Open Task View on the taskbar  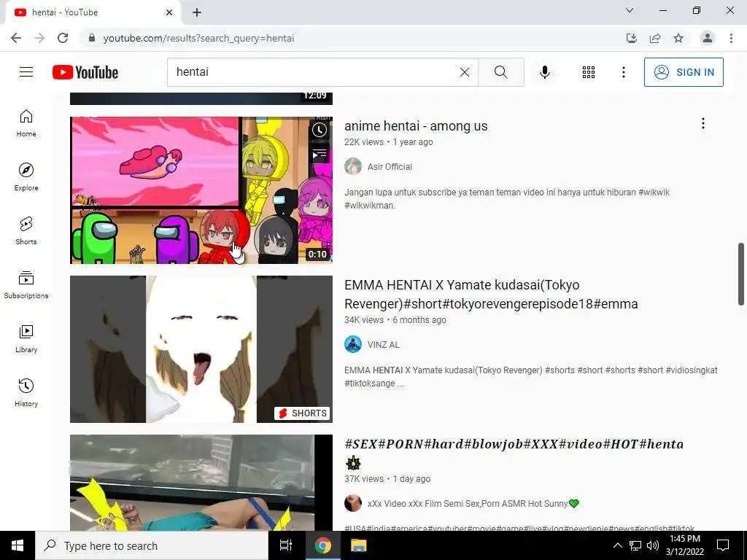(286, 545)
